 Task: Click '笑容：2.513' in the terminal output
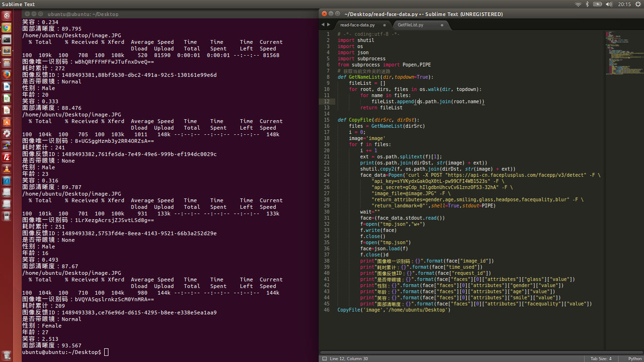40,339
